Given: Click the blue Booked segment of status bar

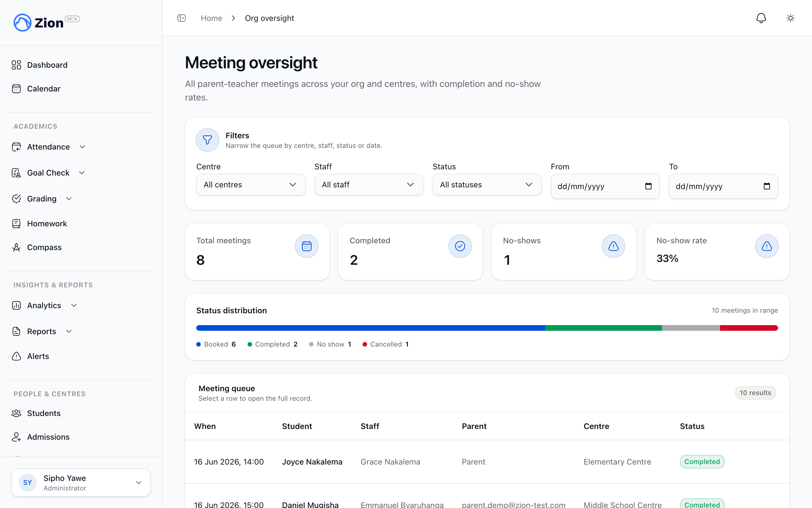Looking at the screenshot, I should click(x=371, y=328).
